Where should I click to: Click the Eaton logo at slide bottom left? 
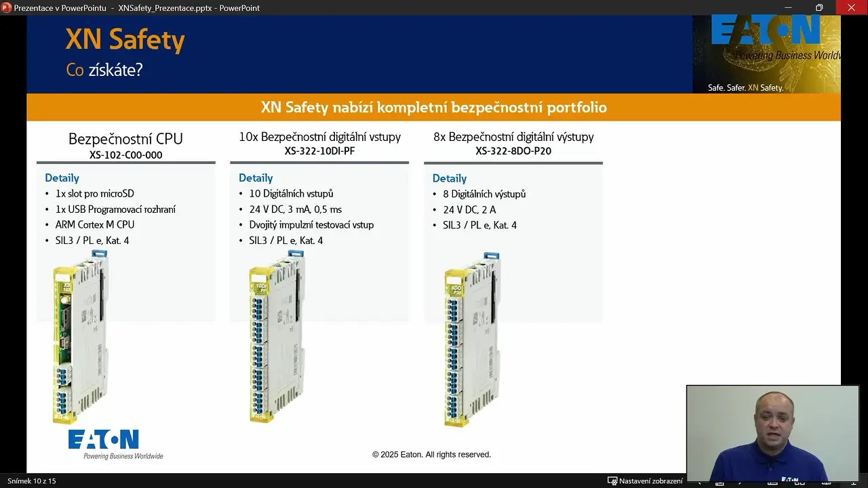[115, 444]
